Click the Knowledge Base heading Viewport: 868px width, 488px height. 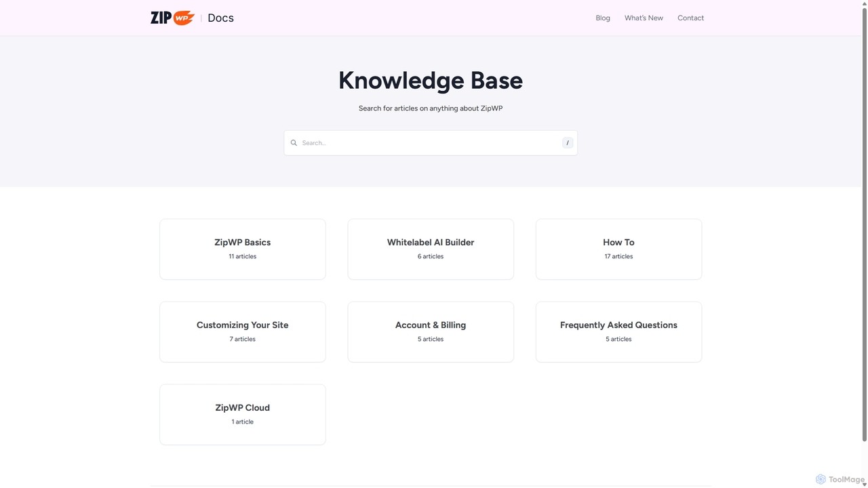pyautogui.click(x=431, y=80)
